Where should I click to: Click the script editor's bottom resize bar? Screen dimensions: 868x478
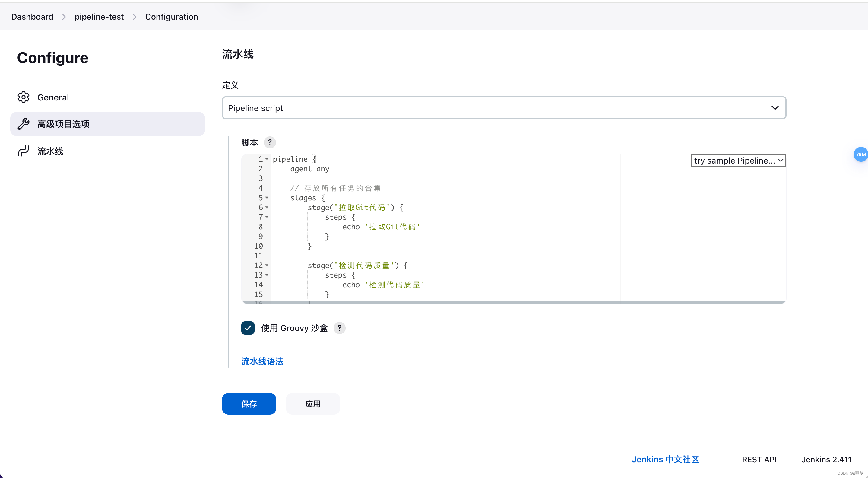514,302
